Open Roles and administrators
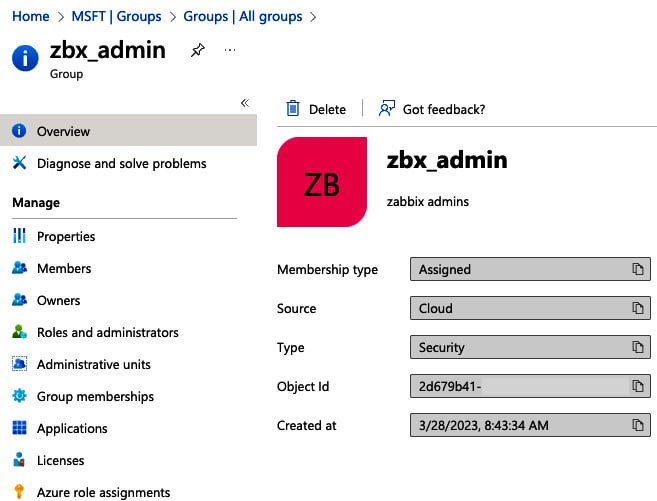This screenshot has height=501, width=657. [108, 333]
